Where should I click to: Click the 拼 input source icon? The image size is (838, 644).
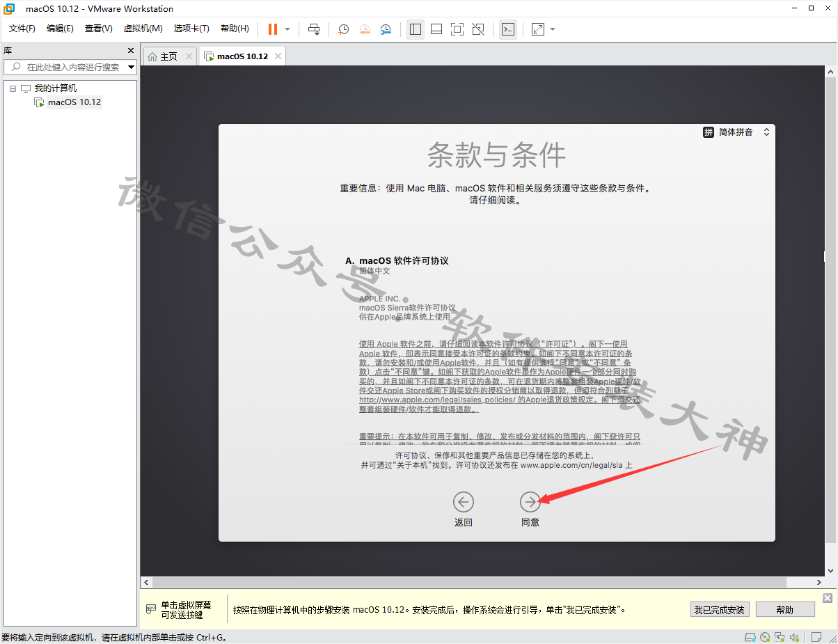(x=709, y=132)
